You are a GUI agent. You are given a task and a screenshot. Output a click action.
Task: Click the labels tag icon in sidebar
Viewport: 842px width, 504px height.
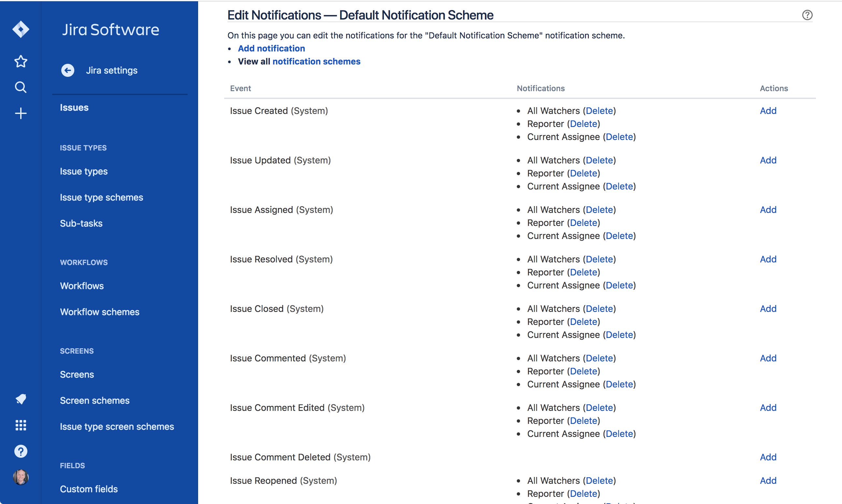(x=21, y=399)
